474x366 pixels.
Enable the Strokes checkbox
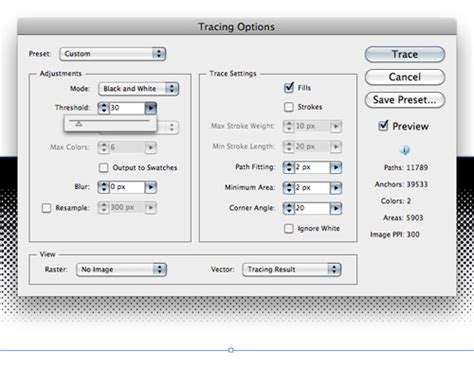(x=289, y=107)
